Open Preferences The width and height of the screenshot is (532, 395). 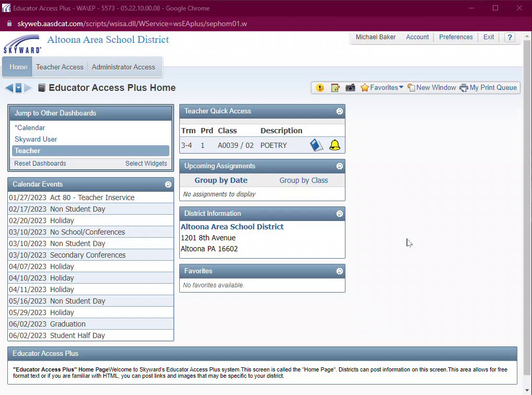pos(456,37)
